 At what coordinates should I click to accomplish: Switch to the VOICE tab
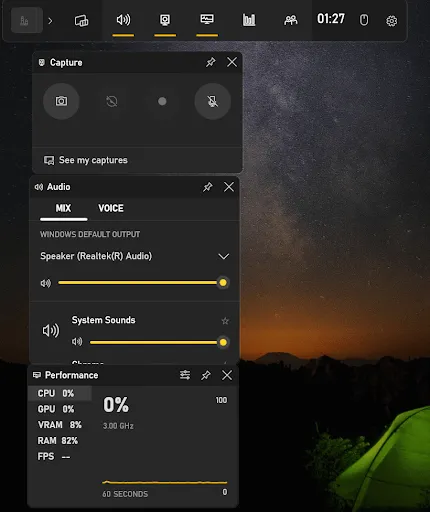pyautogui.click(x=111, y=208)
